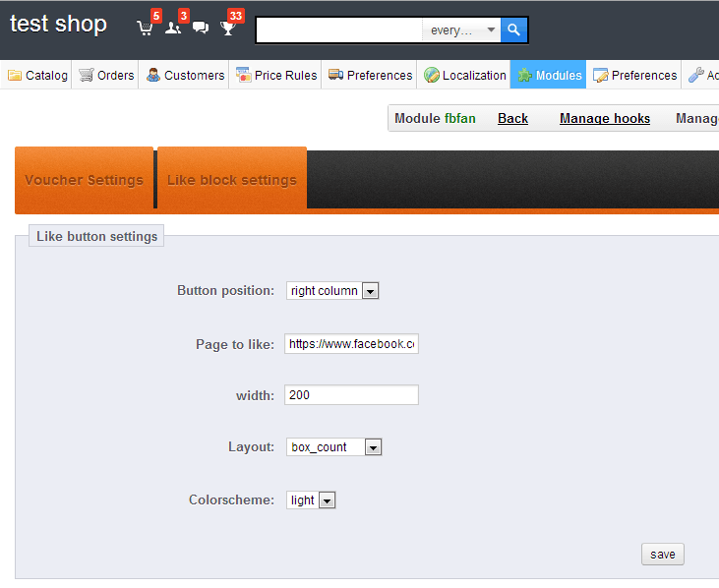Click the wrench icon in menu bar

point(696,75)
